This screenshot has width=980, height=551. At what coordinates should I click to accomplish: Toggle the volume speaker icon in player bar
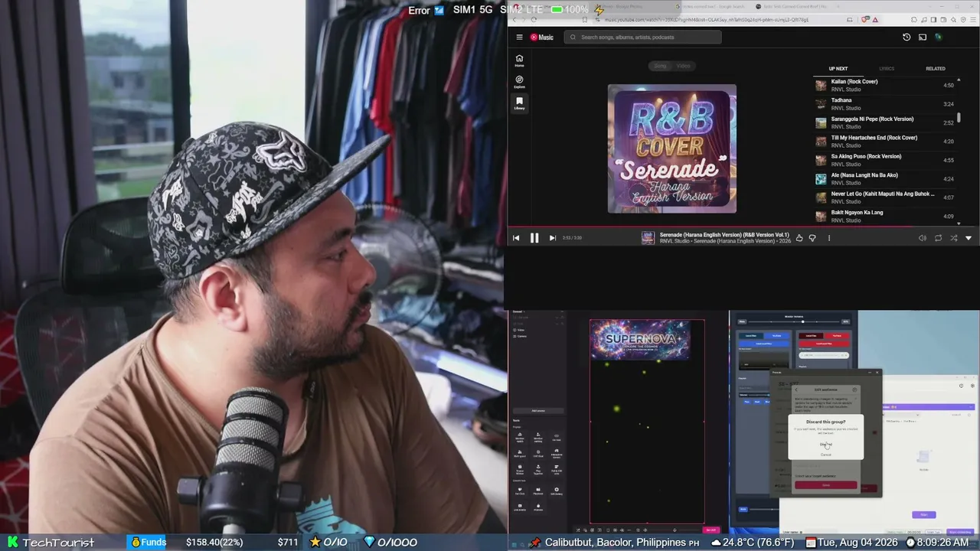[923, 238]
